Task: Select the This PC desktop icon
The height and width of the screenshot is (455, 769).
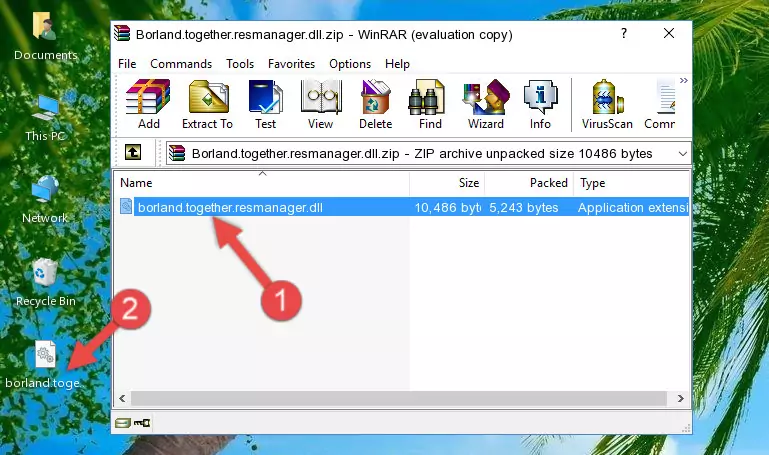Action: click(x=46, y=118)
